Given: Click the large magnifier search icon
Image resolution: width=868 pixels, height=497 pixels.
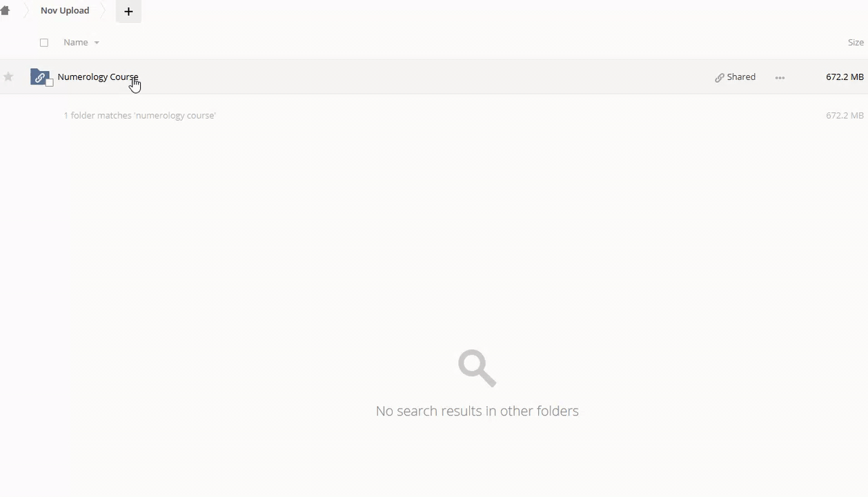Looking at the screenshot, I should (477, 368).
